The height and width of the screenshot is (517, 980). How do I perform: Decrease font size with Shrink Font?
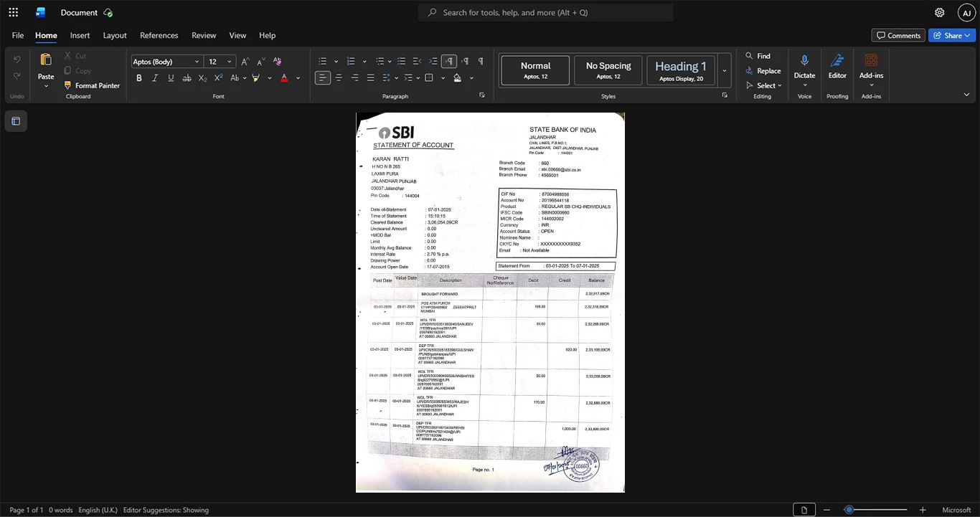(x=261, y=62)
